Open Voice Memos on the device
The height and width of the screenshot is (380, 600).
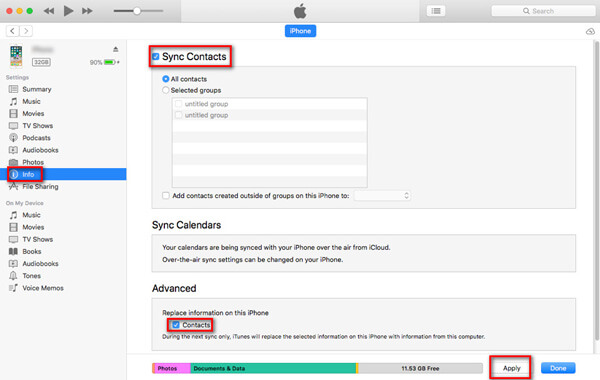[43, 288]
